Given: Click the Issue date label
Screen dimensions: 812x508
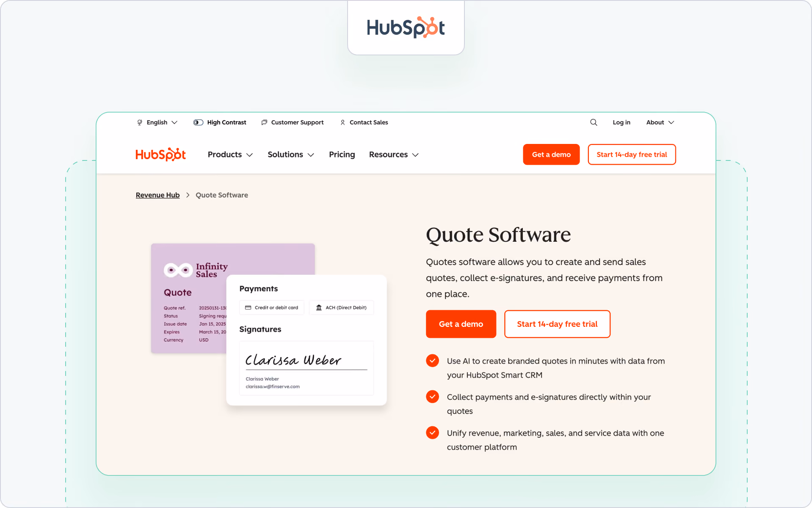Looking at the screenshot, I should [x=175, y=324].
